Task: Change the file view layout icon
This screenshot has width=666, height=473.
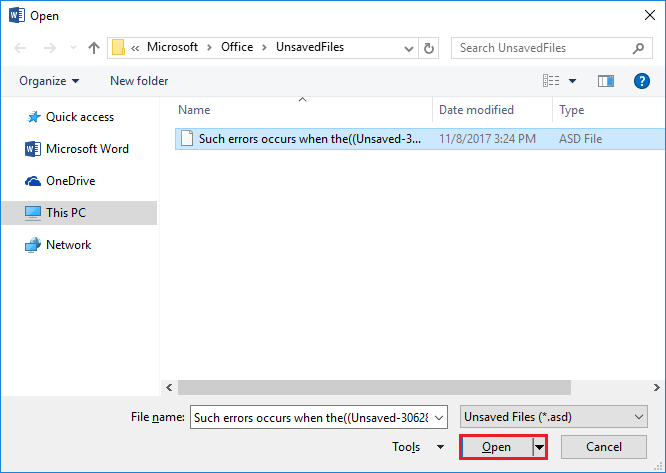Action: coord(551,80)
